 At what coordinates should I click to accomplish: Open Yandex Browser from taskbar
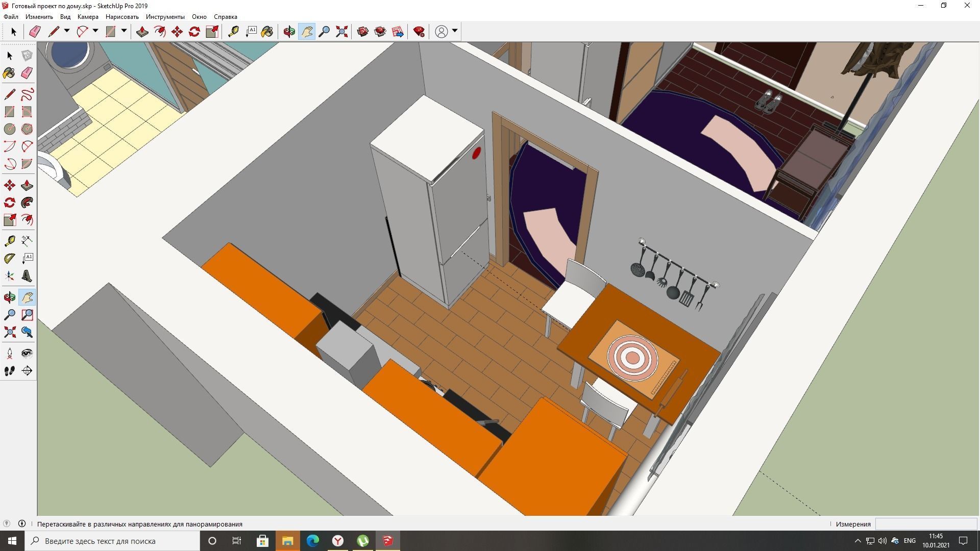338,541
